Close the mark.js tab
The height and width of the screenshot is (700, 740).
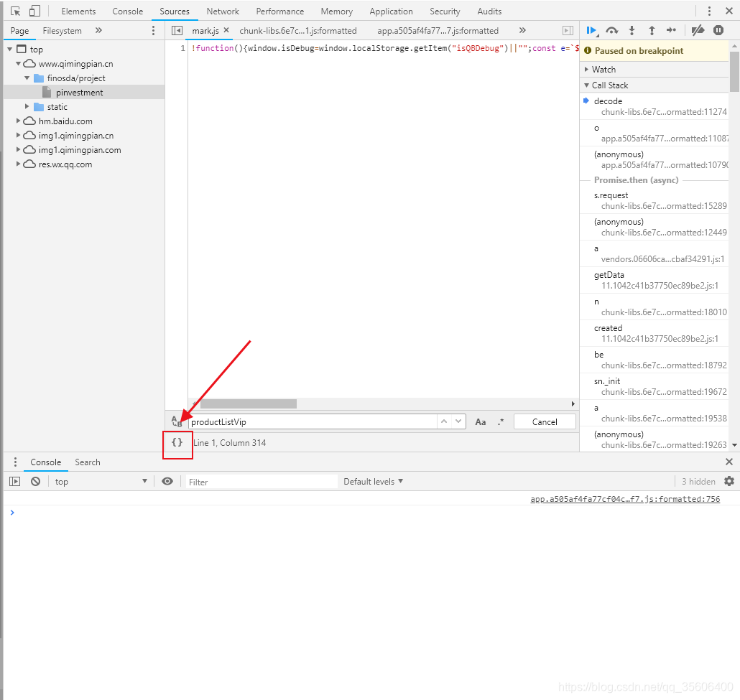(226, 31)
